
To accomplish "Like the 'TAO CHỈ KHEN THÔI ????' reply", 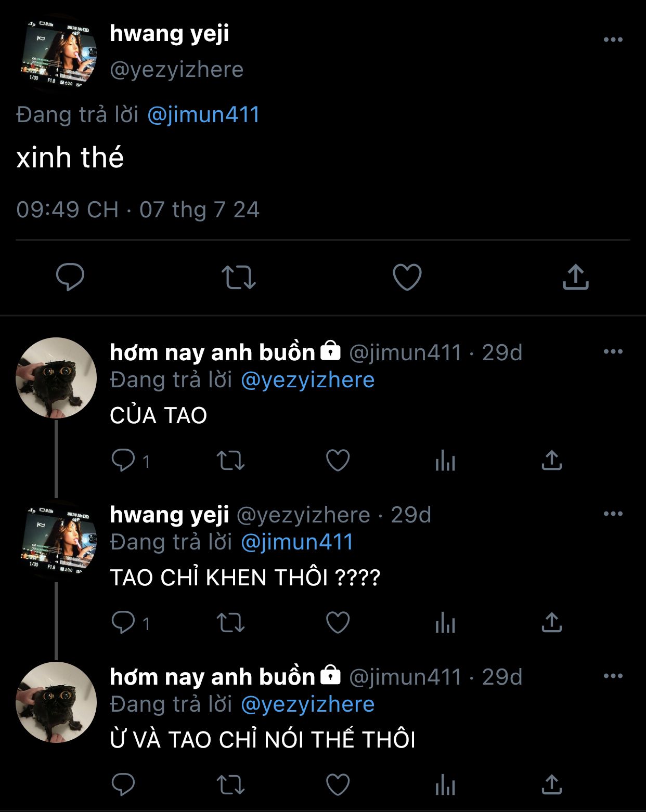I will coord(338,623).
